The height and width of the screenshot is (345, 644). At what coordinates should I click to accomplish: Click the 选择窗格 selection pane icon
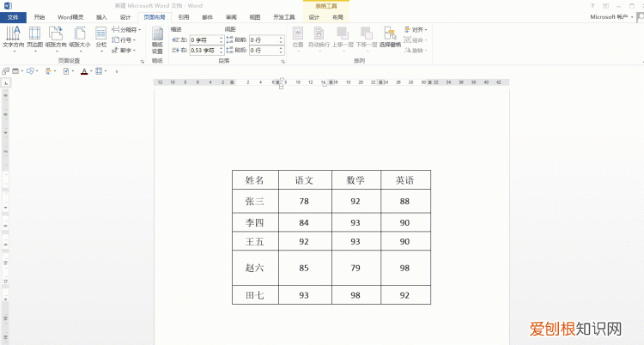tap(390, 33)
